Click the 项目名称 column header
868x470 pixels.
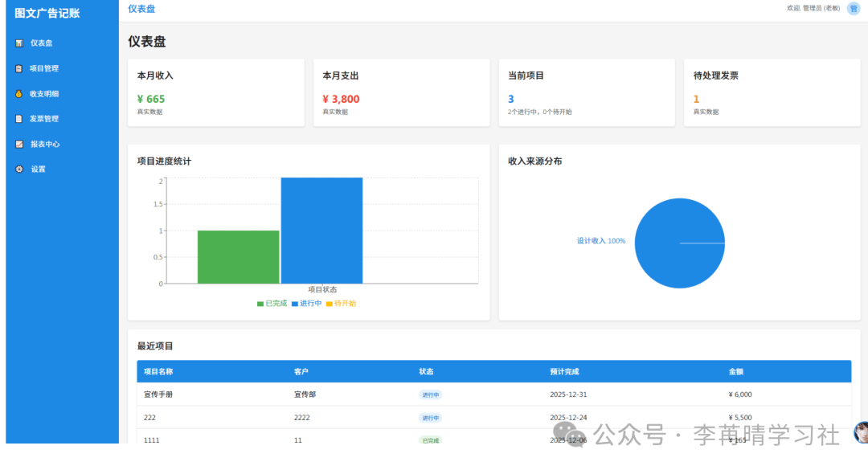point(158,372)
